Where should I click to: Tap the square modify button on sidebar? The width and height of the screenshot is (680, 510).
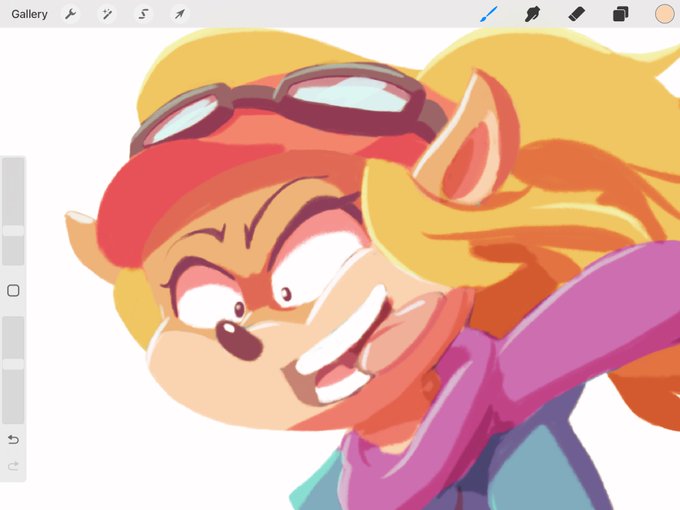[x=13, y=290]
